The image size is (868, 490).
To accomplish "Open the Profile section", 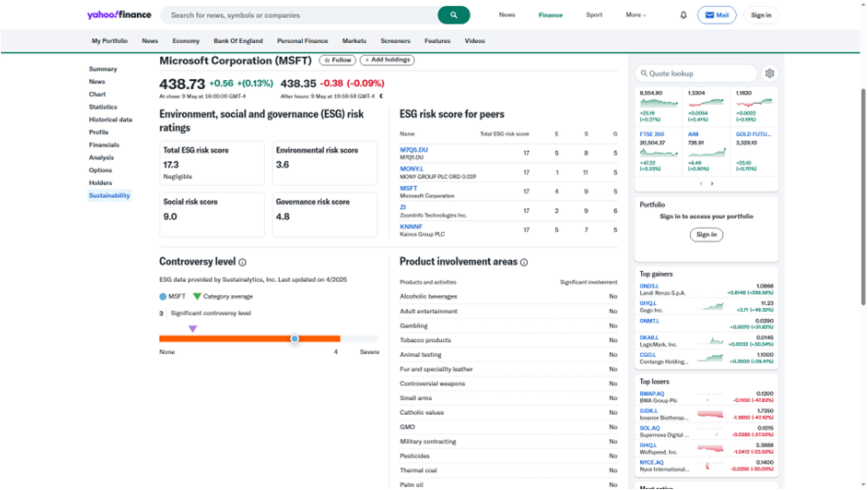I will coord(98,132).
